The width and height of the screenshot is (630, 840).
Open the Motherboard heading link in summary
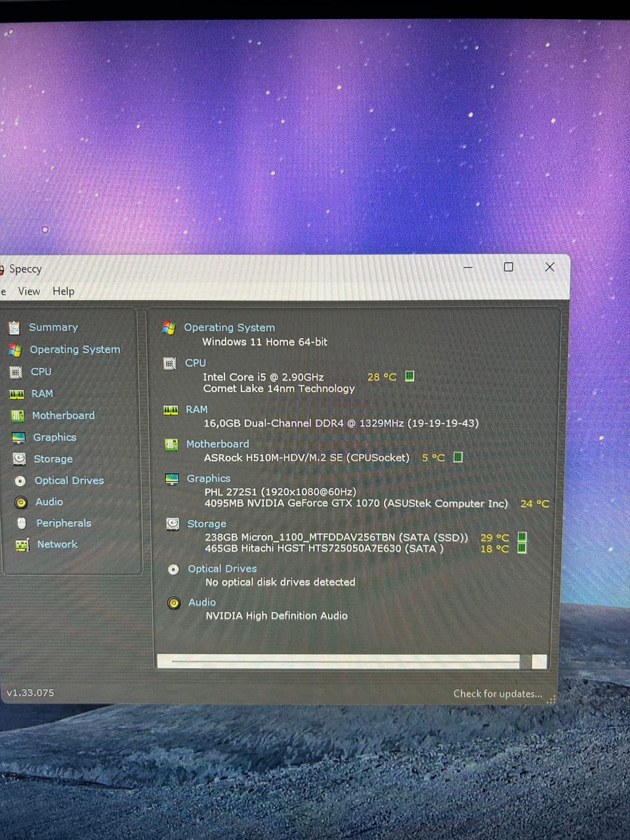[217, 444]
